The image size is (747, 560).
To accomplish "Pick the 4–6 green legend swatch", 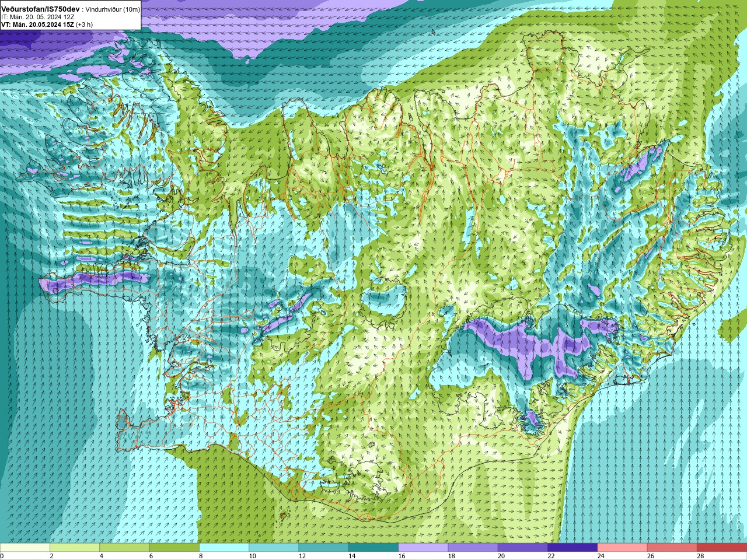I will click(124, 548).
